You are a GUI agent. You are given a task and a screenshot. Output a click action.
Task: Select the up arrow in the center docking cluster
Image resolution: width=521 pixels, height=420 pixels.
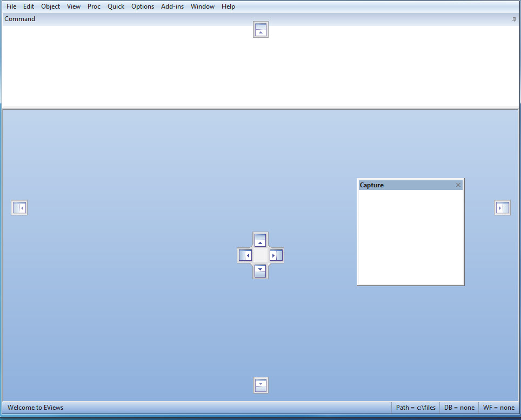tap(260, 239)
